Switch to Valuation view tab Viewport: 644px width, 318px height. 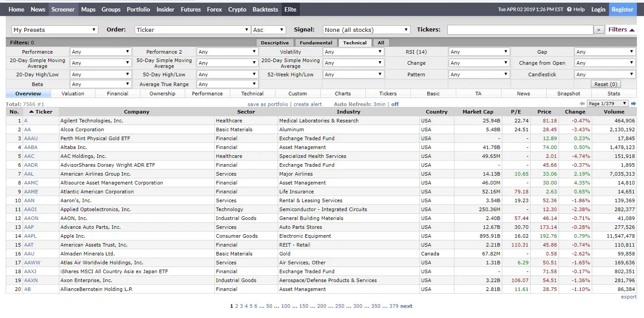tap(73, 94)
